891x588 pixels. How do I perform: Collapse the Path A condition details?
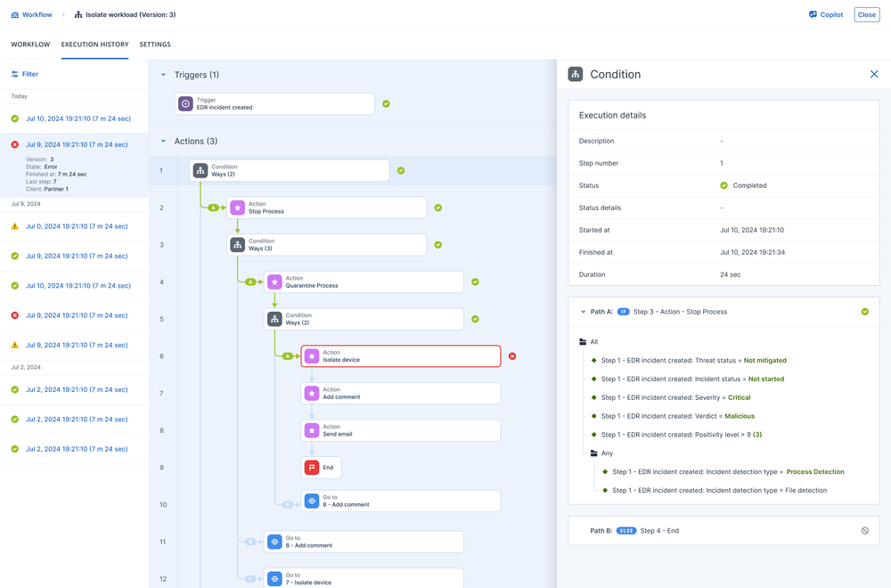[x=584, y=312]
